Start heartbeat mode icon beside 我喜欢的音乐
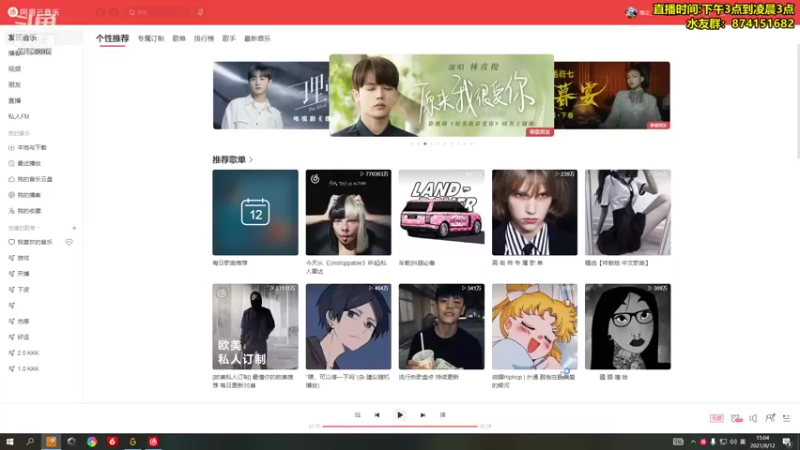This screenshot has height=450, width=800. tap(69, 242)
